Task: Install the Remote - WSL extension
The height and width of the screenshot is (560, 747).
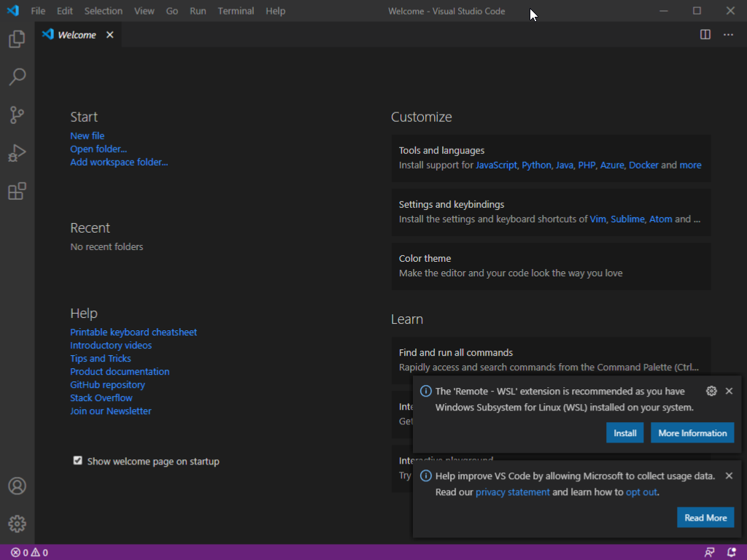Action: [624, 433]
